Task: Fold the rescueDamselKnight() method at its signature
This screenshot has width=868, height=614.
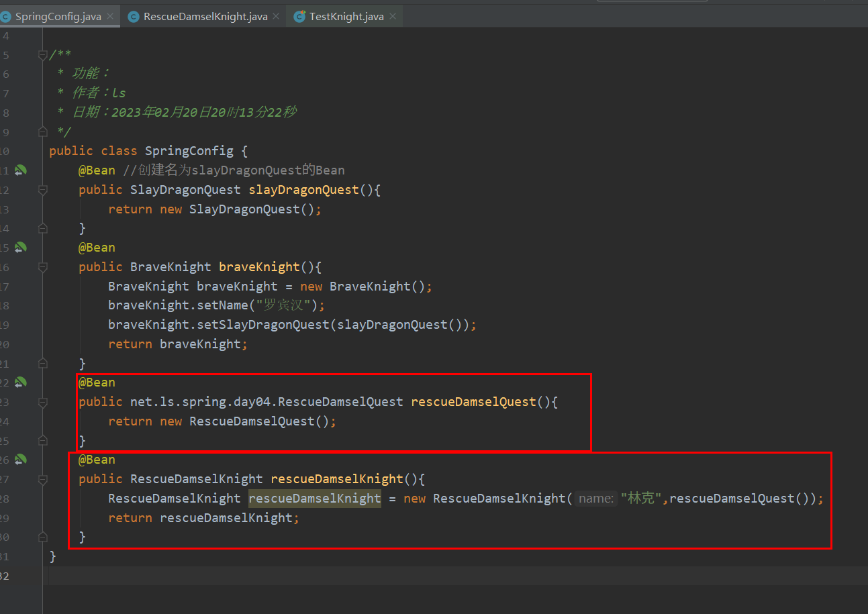Action: (43, 479)
